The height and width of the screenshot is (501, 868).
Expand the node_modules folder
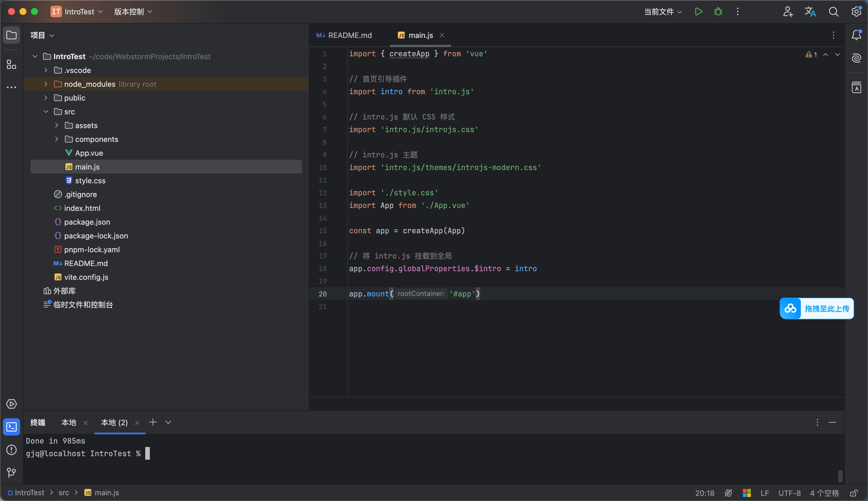(x=46, y=84)
